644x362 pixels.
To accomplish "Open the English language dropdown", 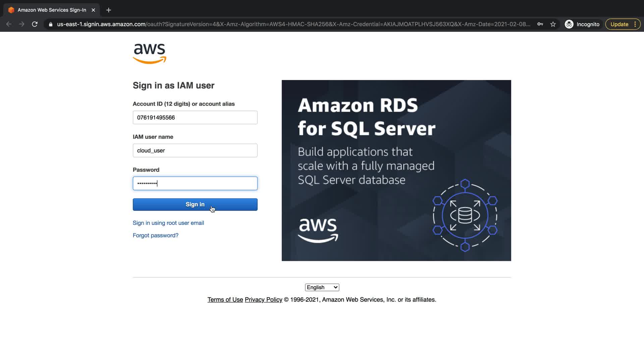I will pyautogui.click(x=322, y=287).
